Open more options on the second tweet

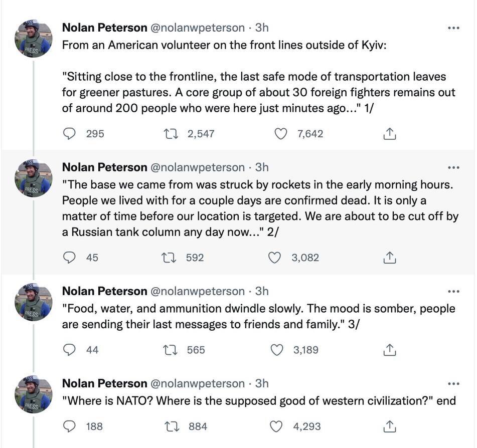click(x=453, y=167)
